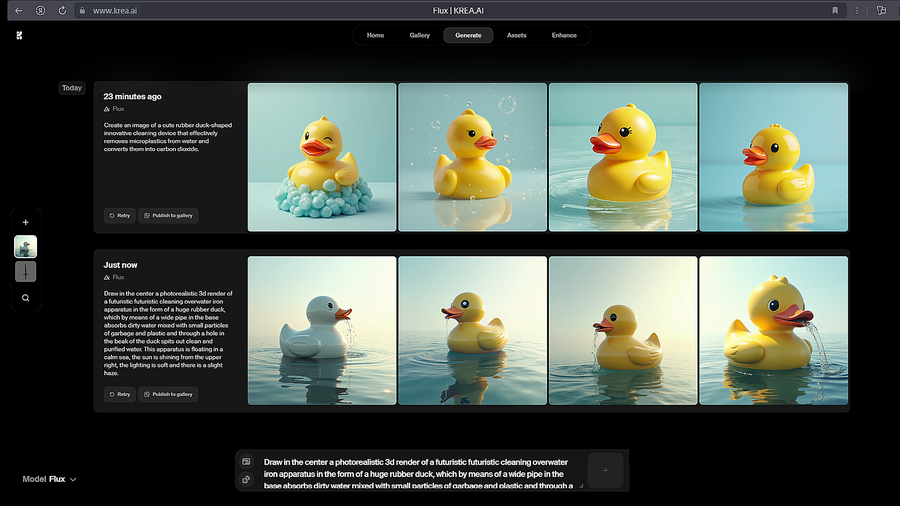
Task: Open the winking duck on blue bubbles image
Action: (x=322, y=157)
